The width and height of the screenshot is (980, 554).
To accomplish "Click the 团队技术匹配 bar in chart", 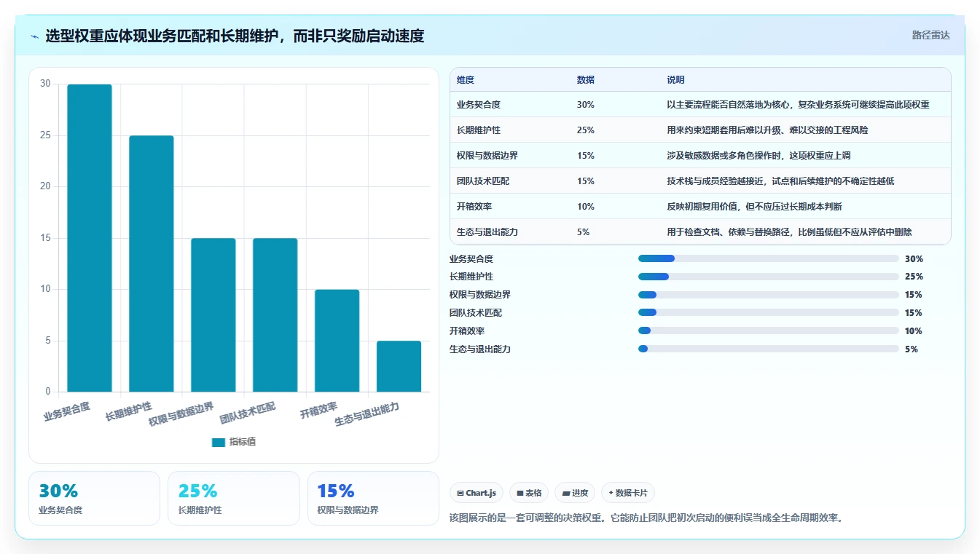I will pyautogui.click(x=275, y=315).
